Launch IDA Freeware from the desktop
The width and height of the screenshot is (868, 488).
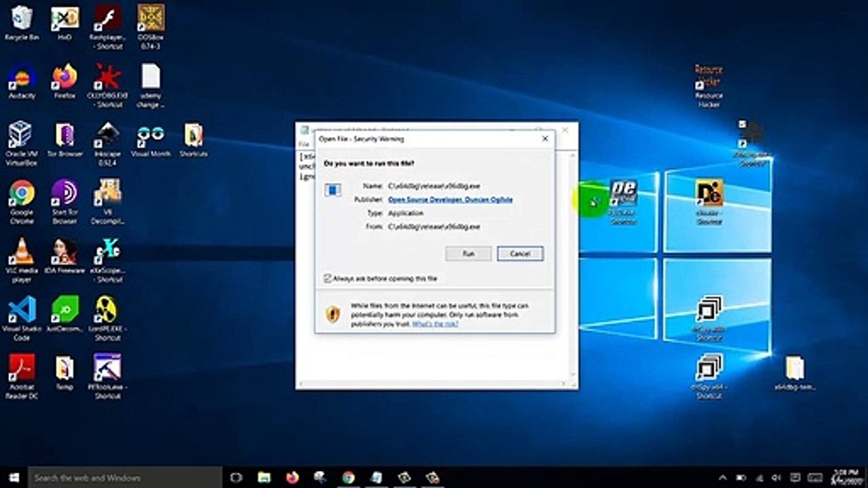pos(64,256)
